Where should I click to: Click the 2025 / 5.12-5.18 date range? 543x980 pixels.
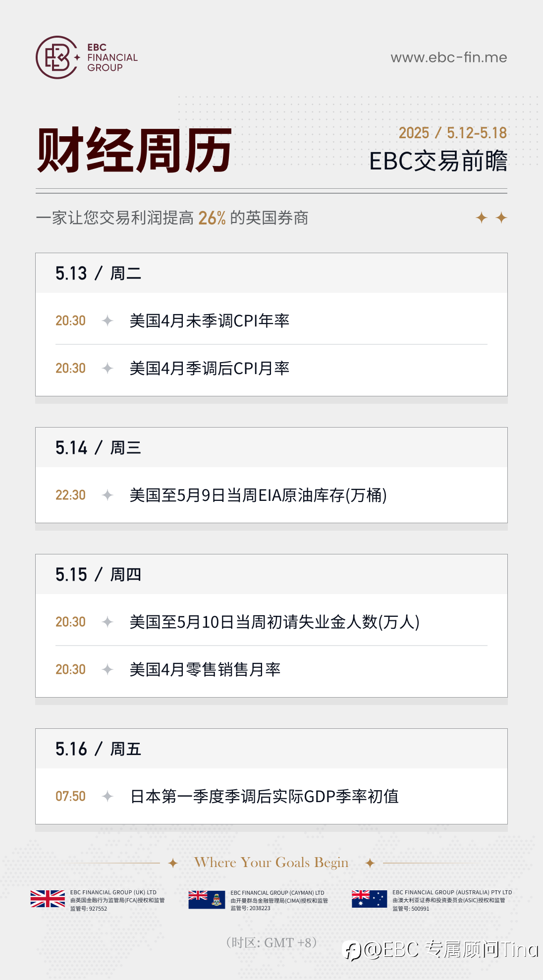click(x=453, y=133)
